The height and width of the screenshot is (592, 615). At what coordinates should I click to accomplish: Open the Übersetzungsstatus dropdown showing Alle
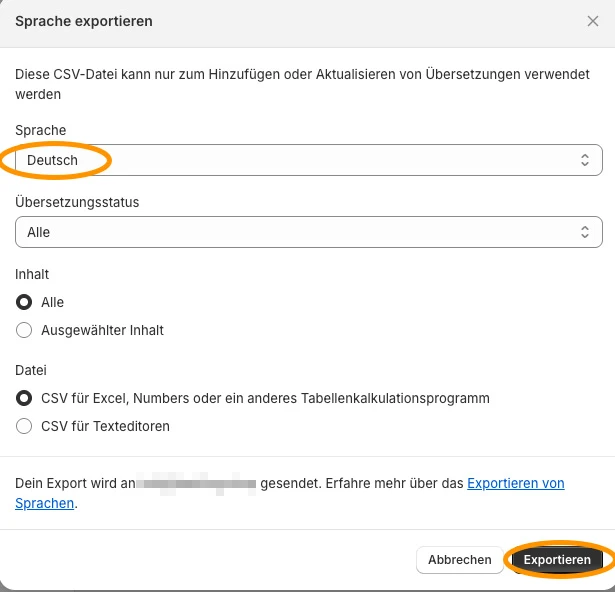coord(309,232)
